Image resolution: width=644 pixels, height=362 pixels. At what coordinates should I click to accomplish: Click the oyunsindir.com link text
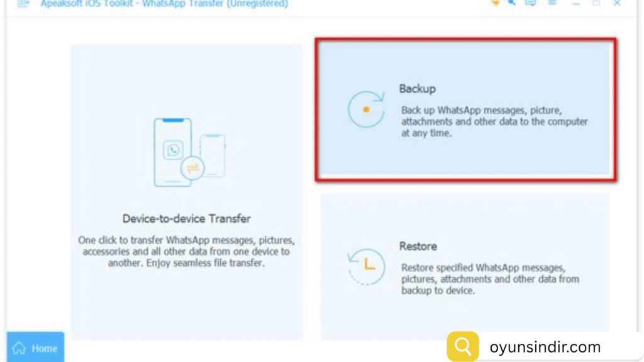click(545, 347)
